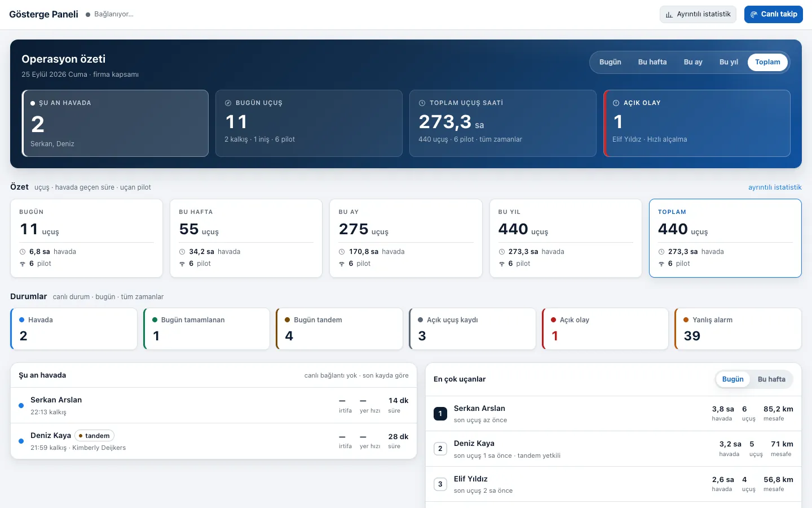Screen dimensions: 812x508
Task: Open the Açık olay status tile
Action: [x=605, y=329]
